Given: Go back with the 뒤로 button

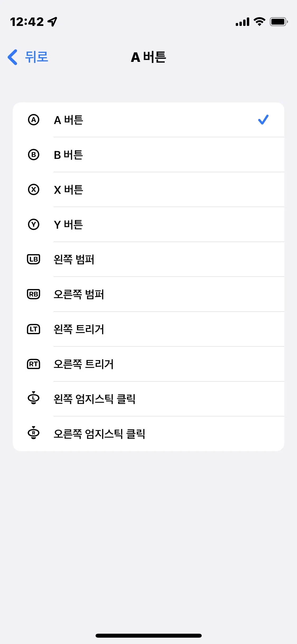Looking at the screenshot, I should [36, 57].
